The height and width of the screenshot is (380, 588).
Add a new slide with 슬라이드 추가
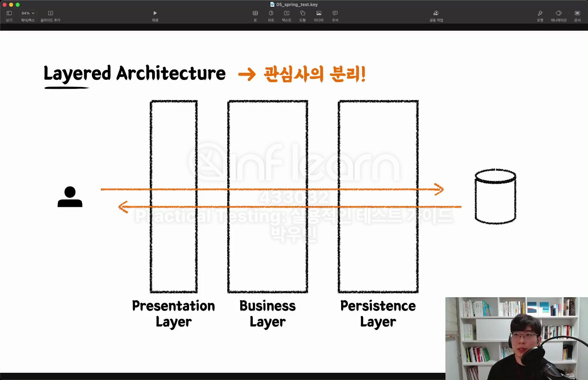[x=50, y=16]
